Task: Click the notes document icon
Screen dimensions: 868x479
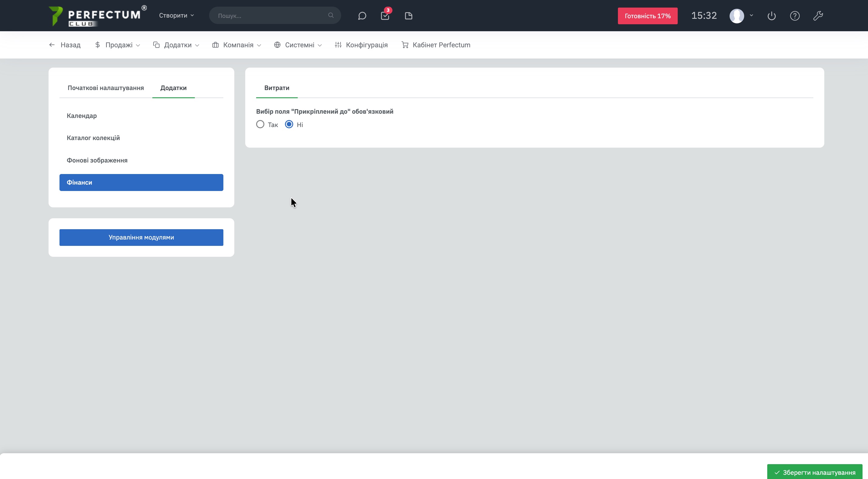Action: tap(409, 16)
